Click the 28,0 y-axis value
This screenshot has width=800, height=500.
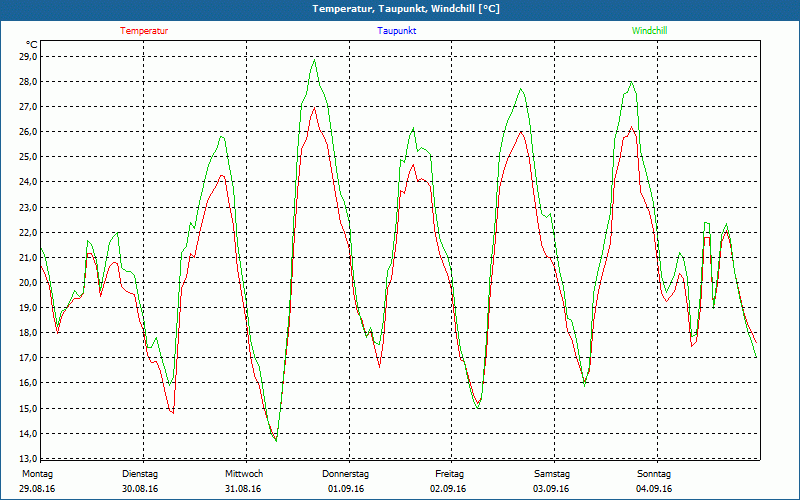pyautogui.click(x=28, y=82)
